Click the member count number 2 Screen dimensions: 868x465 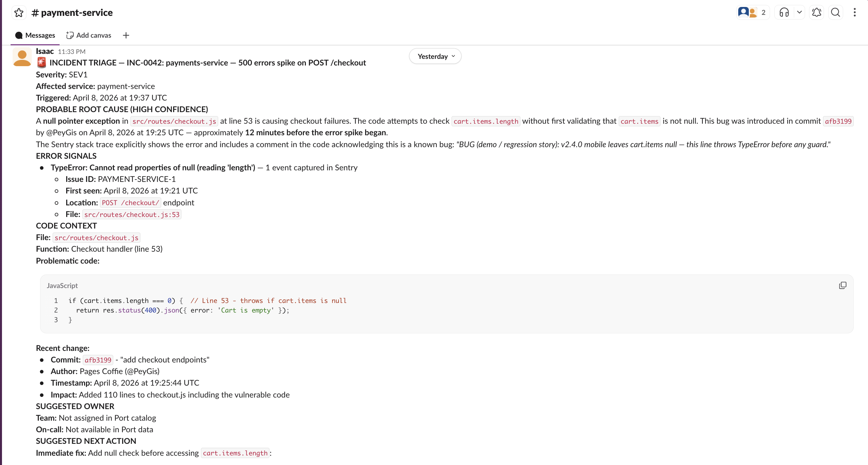(763, 13)
